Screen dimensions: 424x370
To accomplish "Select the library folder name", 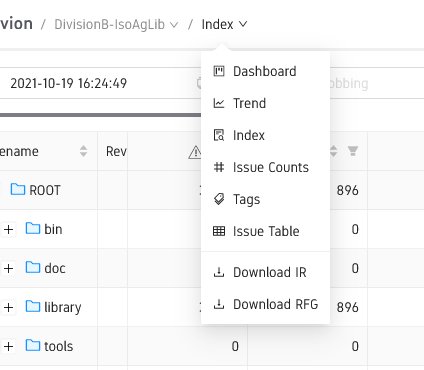I will pyautogui.click(x=63, y=307).
